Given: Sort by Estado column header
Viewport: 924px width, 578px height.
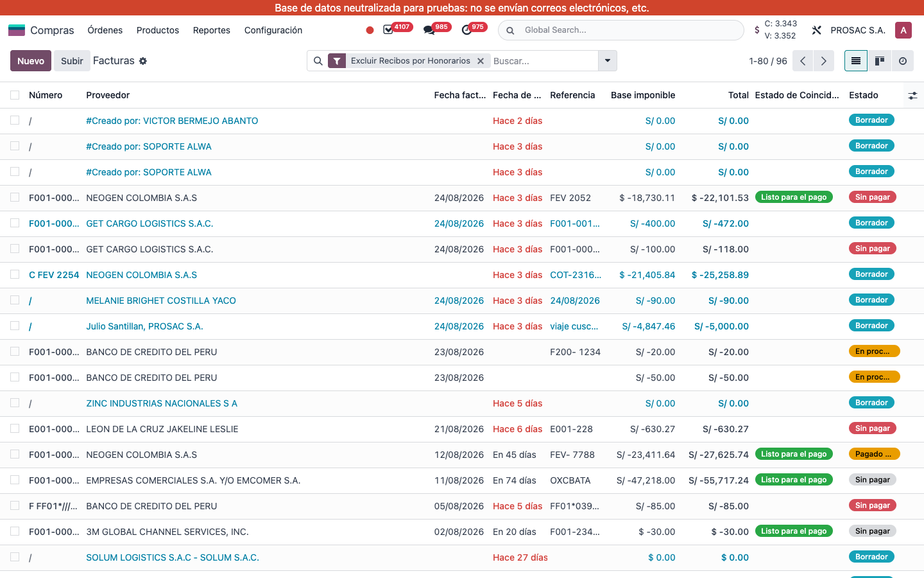Looking at the screenshot, I should tap(864, 95).
